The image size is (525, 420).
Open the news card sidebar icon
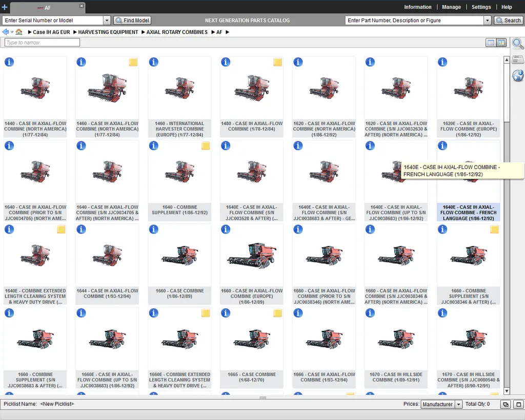tap(518, 59)
